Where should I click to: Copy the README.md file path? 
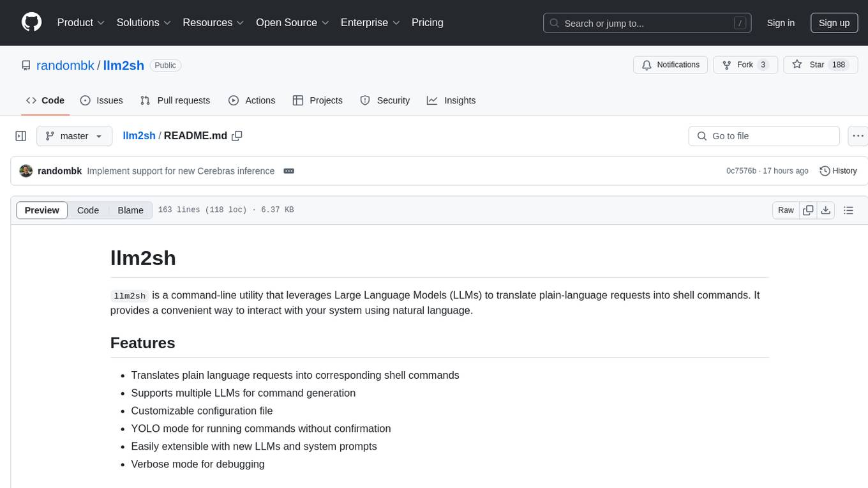237,135
